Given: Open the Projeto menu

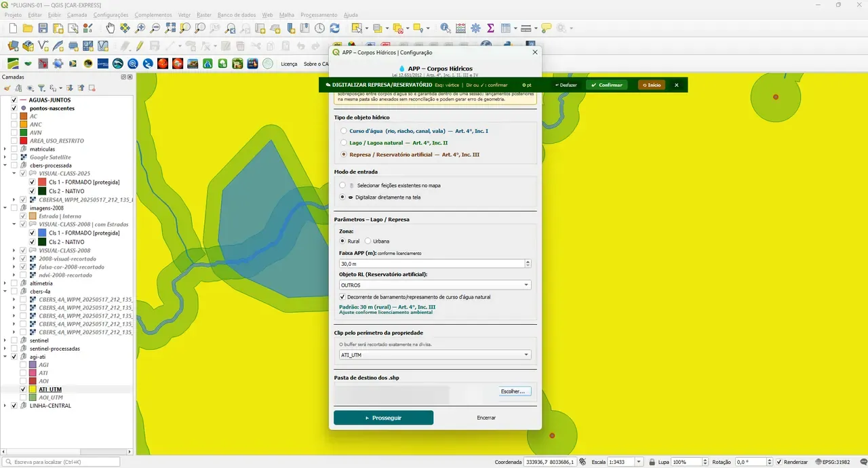Looking at the screenshot, I should 14,15.
